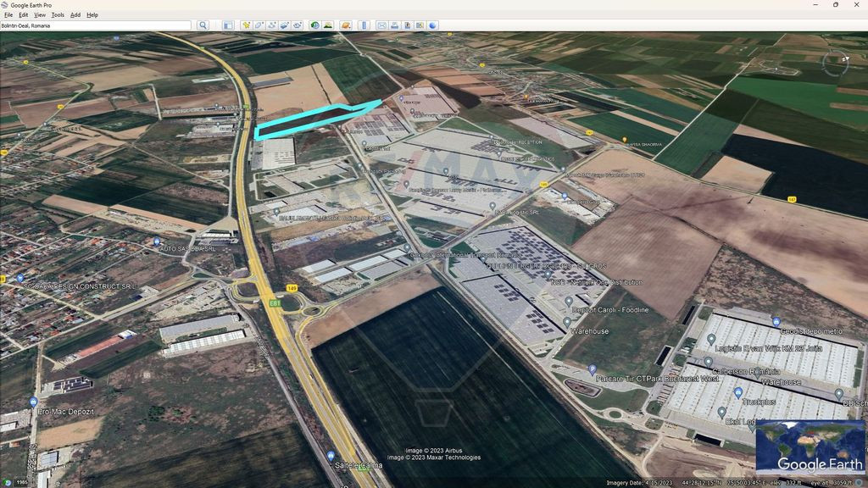Click the Print icon in toolbar
Viewport: 868px width, 488px height.
(x=394, y=25)
